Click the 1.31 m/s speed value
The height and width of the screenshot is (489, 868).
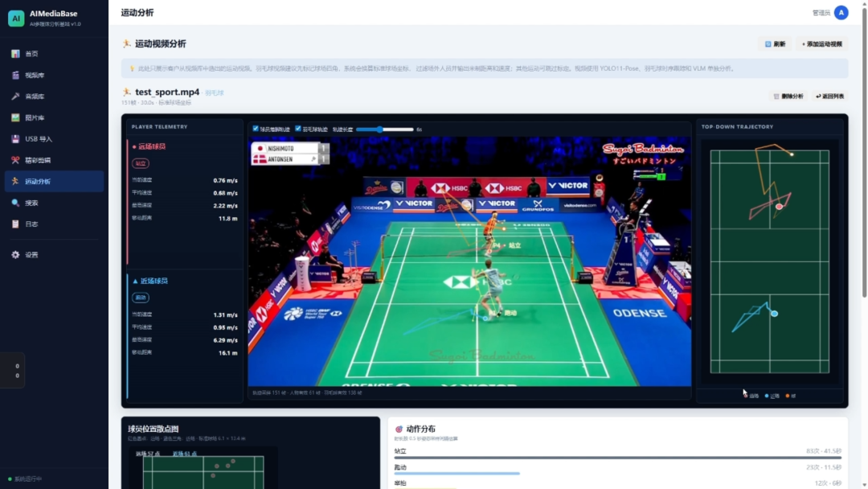coord(225,315)
